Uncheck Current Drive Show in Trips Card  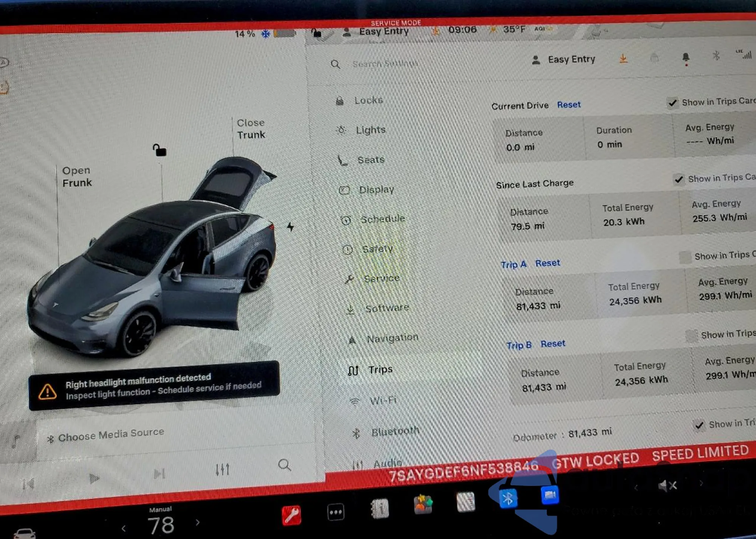(x=672, y=103)
